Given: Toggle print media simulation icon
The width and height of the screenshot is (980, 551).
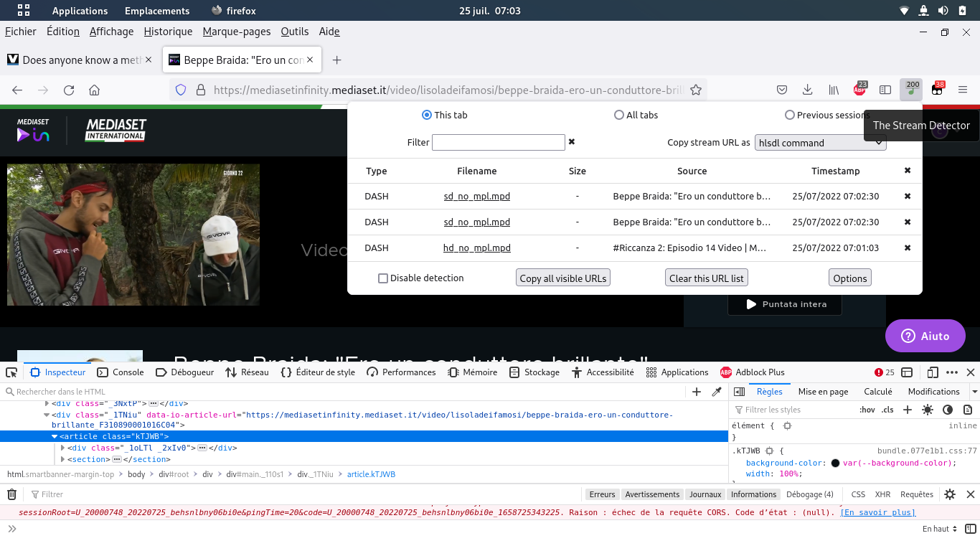Looking at the screenshot, I should 968,410.
